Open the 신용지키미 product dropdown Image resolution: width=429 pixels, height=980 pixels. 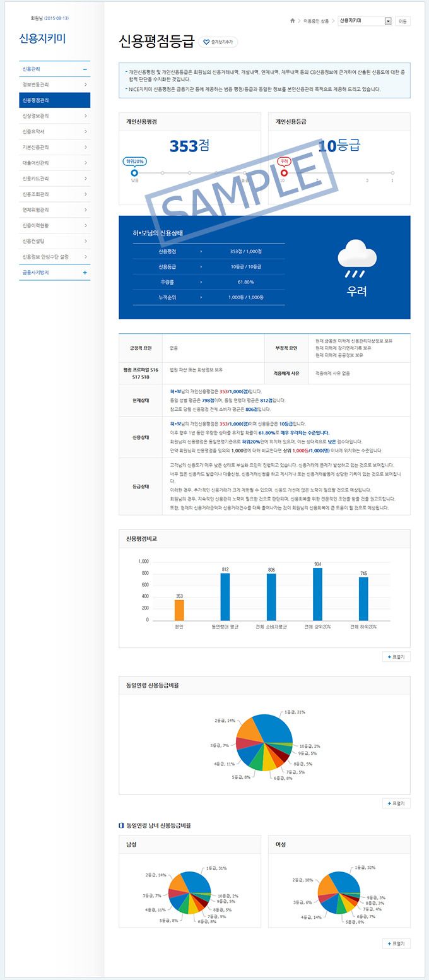[x=365, y=21]
